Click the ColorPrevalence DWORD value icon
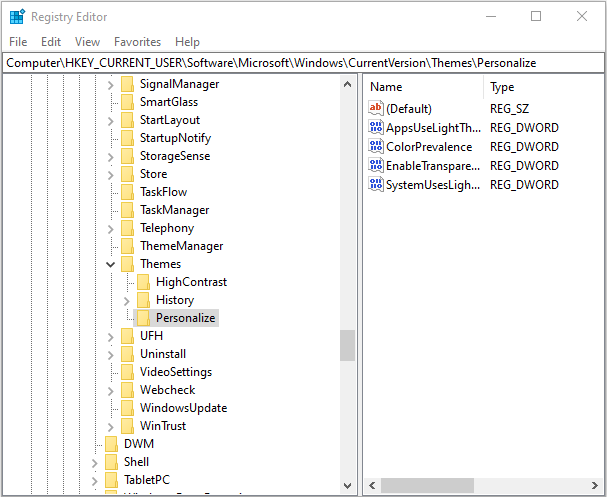The image size is (607, 497). tap(376, 147)
